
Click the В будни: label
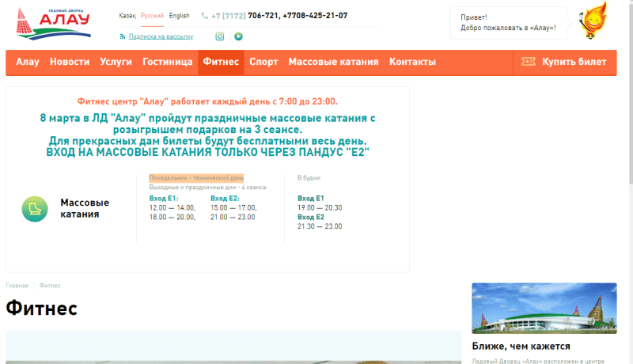pyautogui.click(x=309, y=178)
